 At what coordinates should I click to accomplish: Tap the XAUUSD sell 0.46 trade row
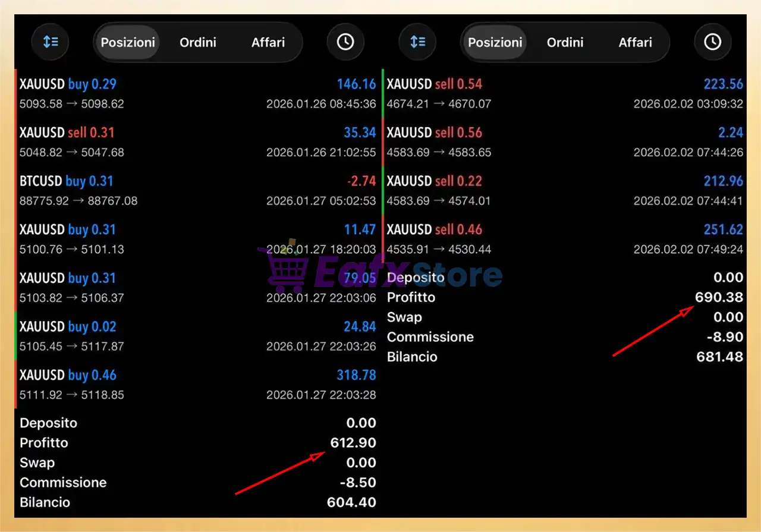coord(564,239)
